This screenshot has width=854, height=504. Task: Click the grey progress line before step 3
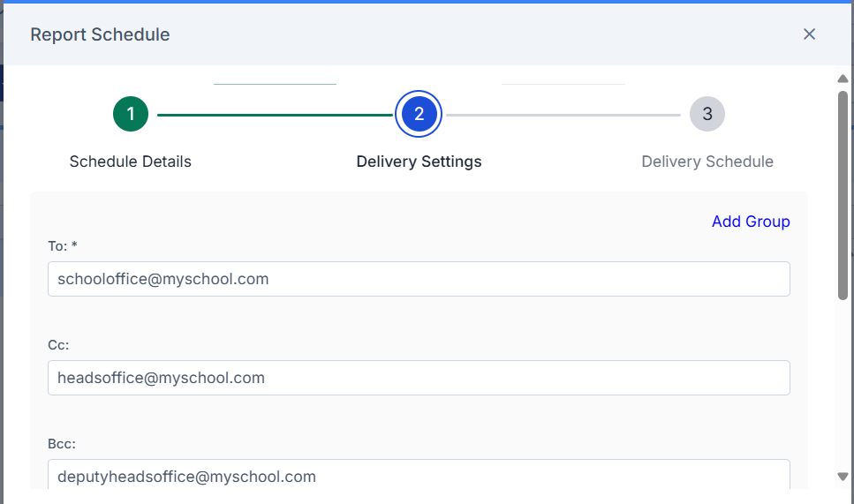point(563,115)
